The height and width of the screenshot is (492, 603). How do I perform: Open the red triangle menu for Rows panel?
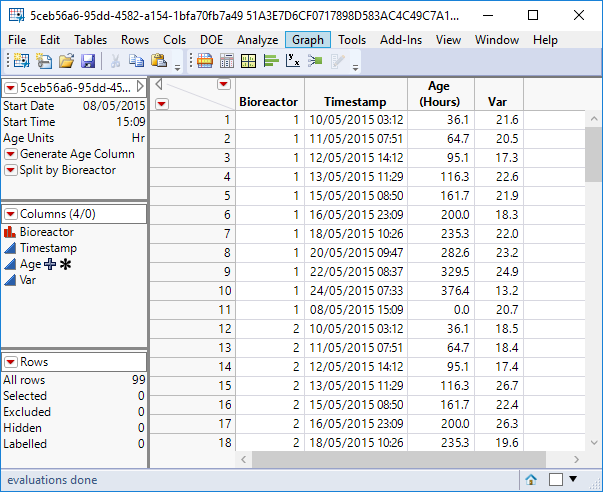tap(10, 362)
